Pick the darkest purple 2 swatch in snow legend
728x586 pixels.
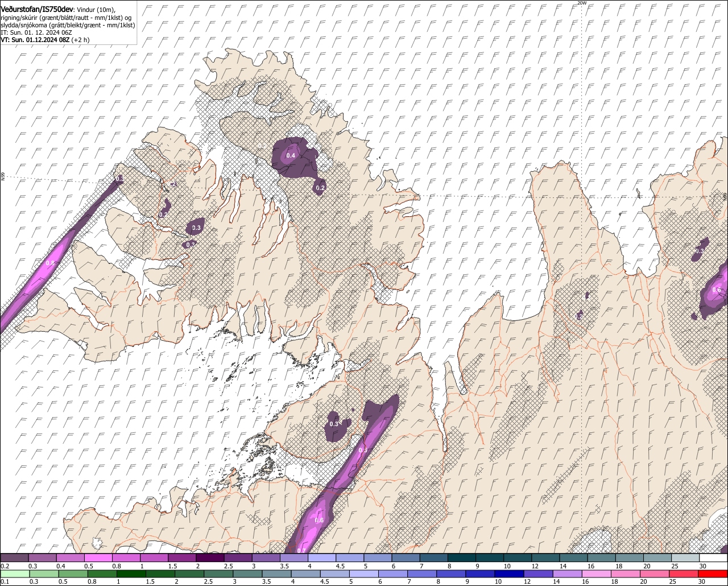pyautogui.click(x=209, y=558)
